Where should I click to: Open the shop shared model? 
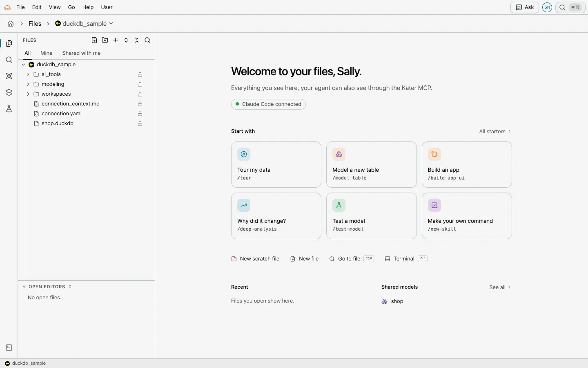click(x=392, y=301)
